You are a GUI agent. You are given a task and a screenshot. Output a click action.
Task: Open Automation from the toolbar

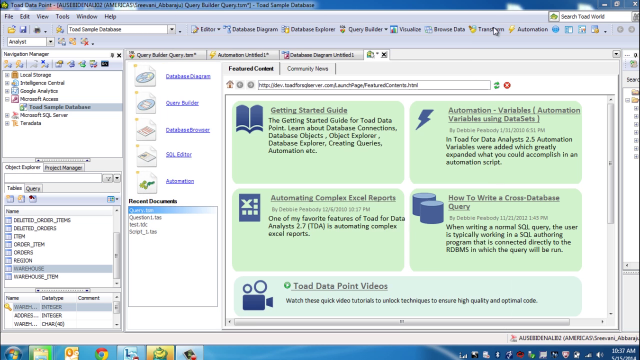[x=528, y=29]
